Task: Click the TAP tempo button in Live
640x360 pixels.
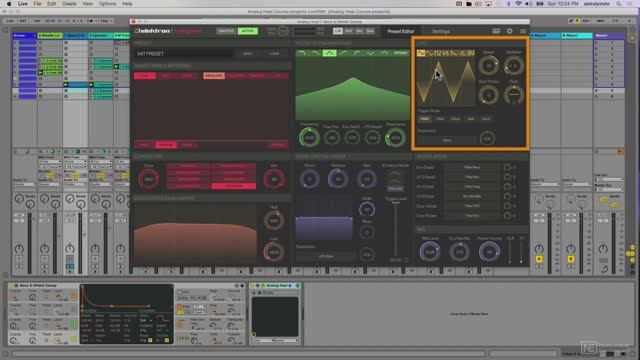Action: tap(37, 21)
